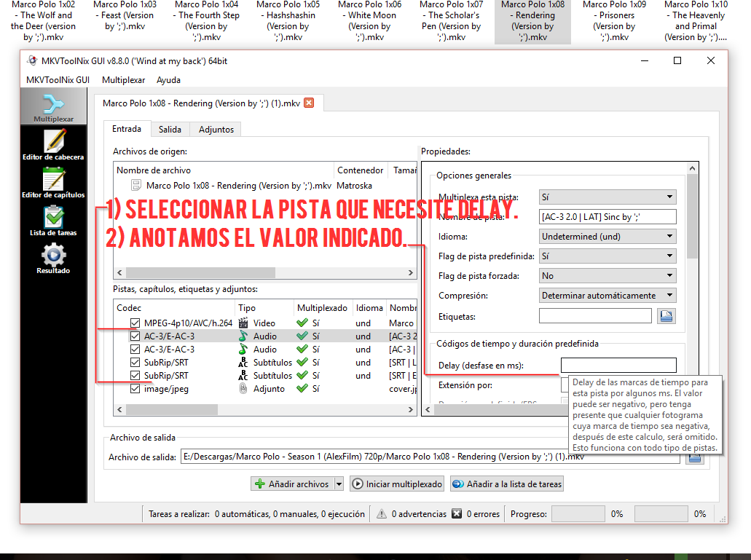Click the Nombre de pista text field
This screenshot has height=560, width=751.
(608, 217)
